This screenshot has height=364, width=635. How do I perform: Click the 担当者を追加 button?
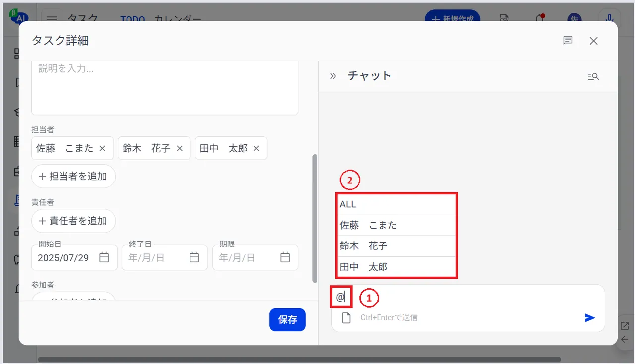73,176
